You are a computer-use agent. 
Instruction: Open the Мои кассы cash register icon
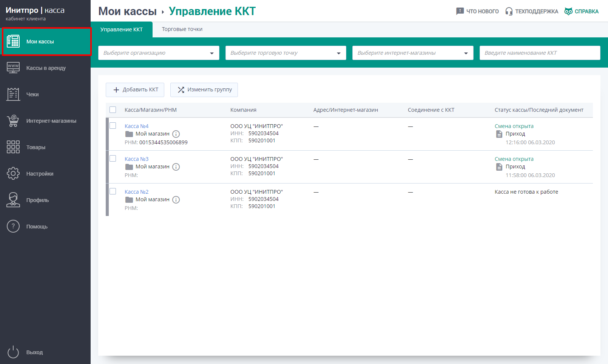pyautogui.click(x=13, y=41)
